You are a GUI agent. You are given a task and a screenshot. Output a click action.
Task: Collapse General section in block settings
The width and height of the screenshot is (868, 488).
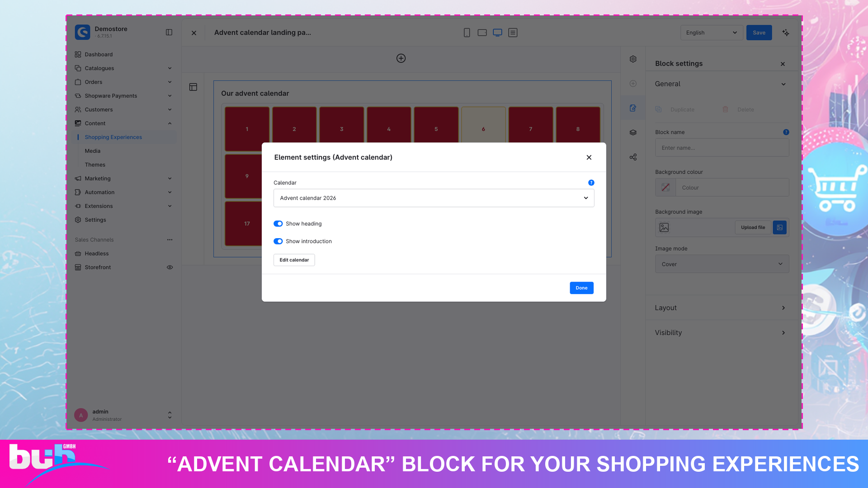[722, 84]
